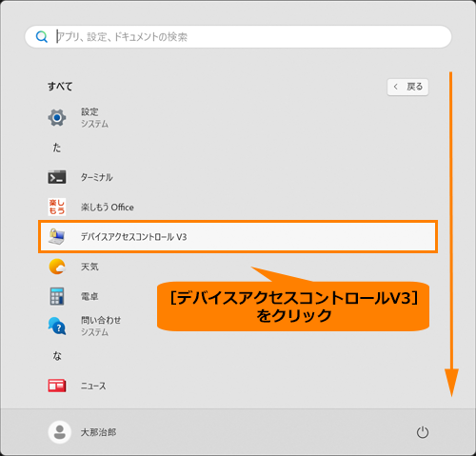
Task: Open the ターミナル list entry text
Action: tap(97, 177)
